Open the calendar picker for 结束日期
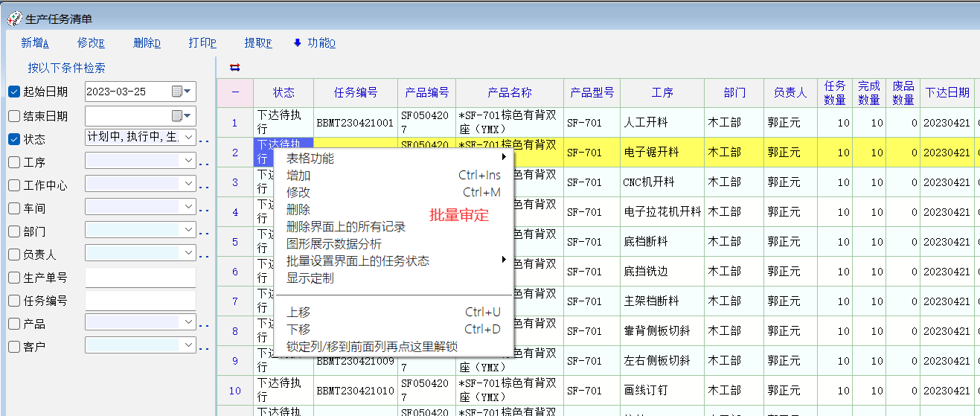Viewport: 980px width, 416px height. point(181,116)
